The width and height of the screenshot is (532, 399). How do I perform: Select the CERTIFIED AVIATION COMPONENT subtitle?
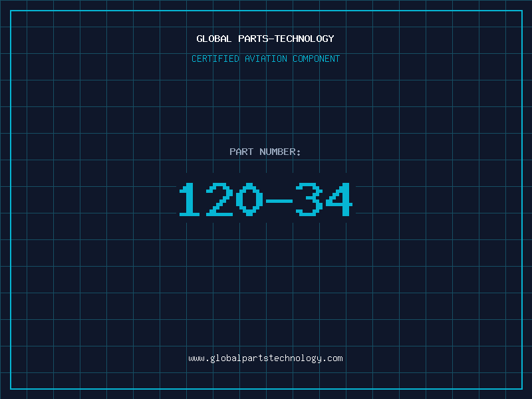(265, 59)
